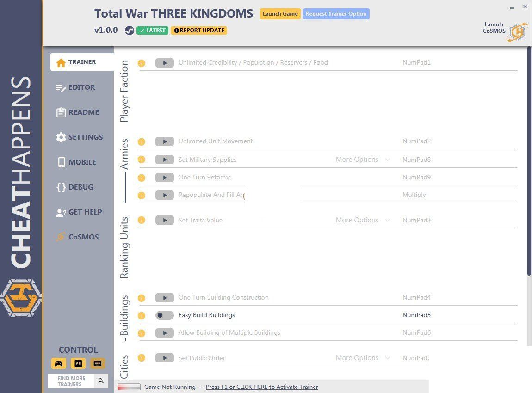
Task: Click info icon for Set Military Supplies
Action: coord(142,160)
